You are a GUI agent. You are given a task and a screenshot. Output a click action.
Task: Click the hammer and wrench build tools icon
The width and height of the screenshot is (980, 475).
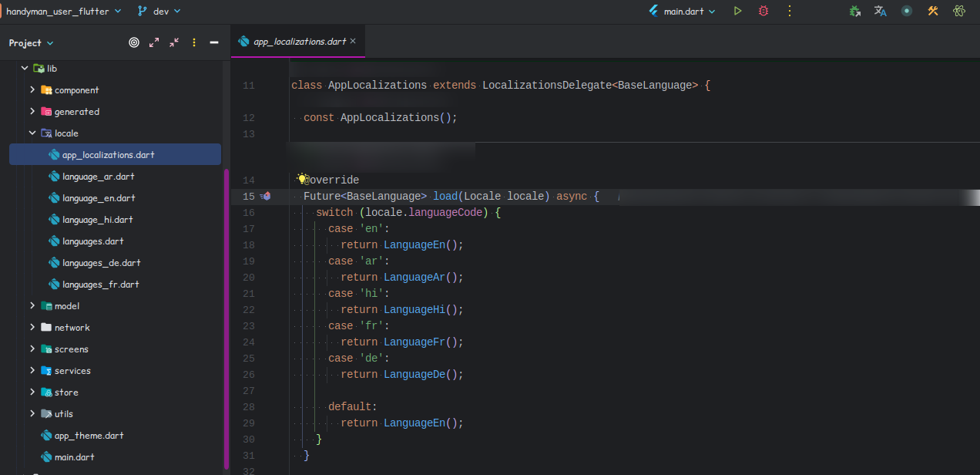coord(933,11)
